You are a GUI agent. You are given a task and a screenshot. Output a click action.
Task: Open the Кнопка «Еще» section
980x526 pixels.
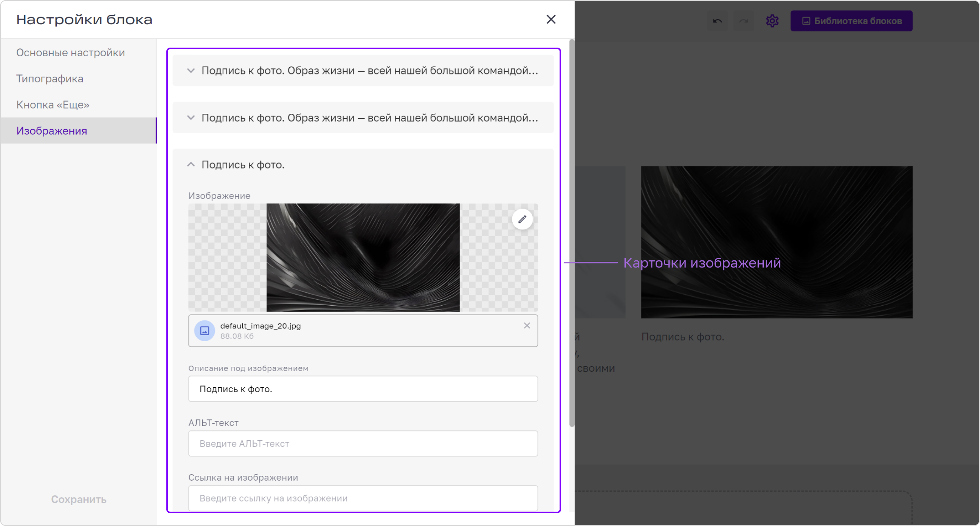[53, 105]
